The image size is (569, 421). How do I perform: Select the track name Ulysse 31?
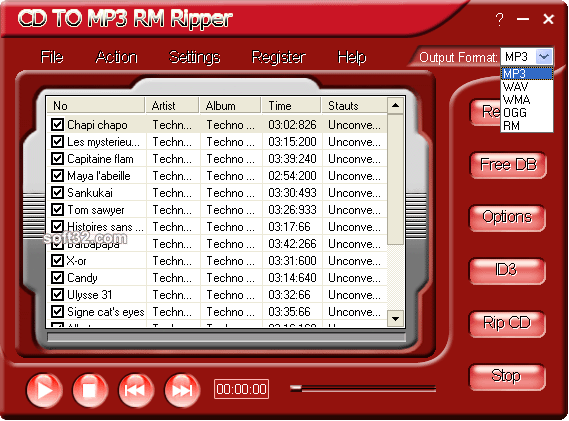(x=90, y=295)
